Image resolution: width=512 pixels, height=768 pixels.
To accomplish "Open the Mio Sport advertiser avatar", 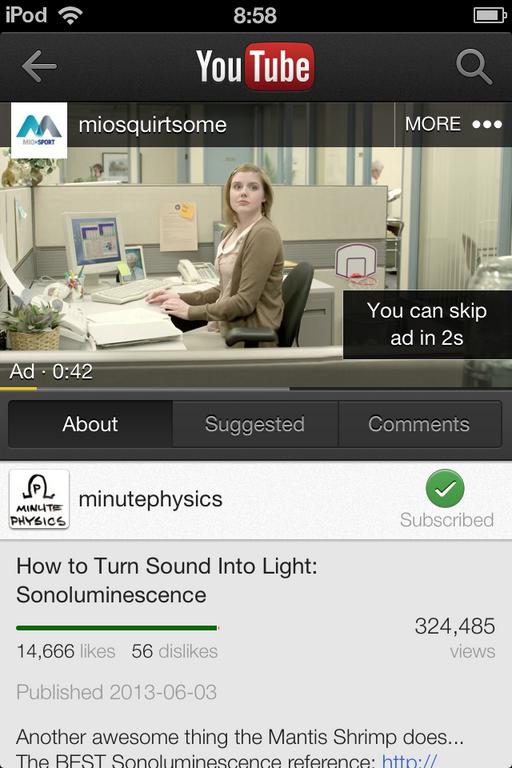I will pos(39,130).
